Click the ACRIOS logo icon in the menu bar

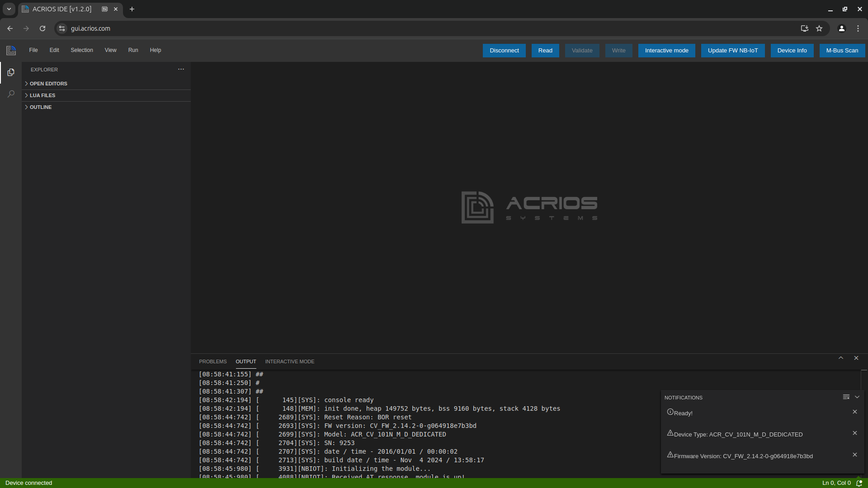coord(11,51)
